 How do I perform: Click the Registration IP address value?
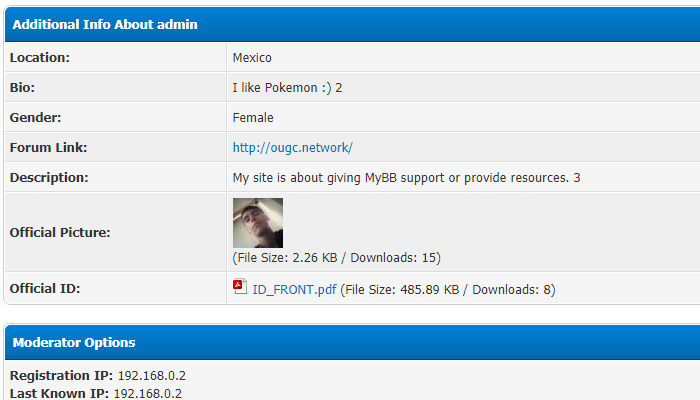152,376
